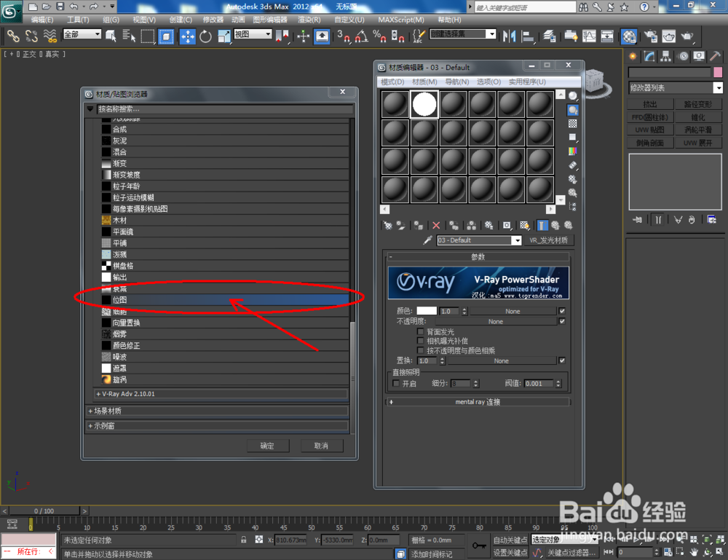
Task: Click the Set Key key icon
Action: pos(479,545)
